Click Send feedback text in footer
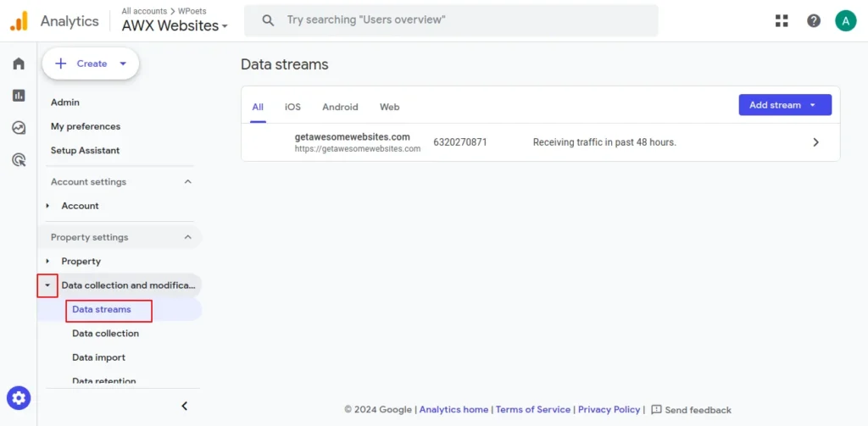Image resolution: width=868 pixels, height=426 pixels. (698, 410)
